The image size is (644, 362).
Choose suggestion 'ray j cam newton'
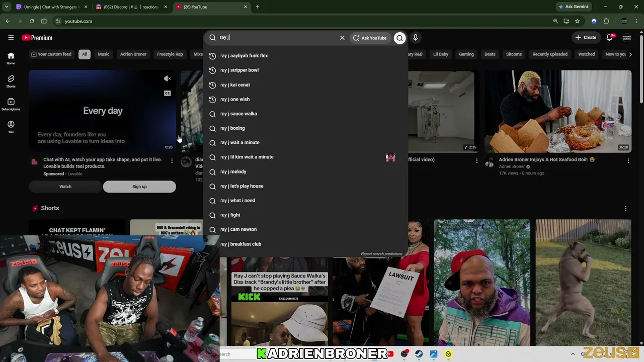click(x=306, y=229)
